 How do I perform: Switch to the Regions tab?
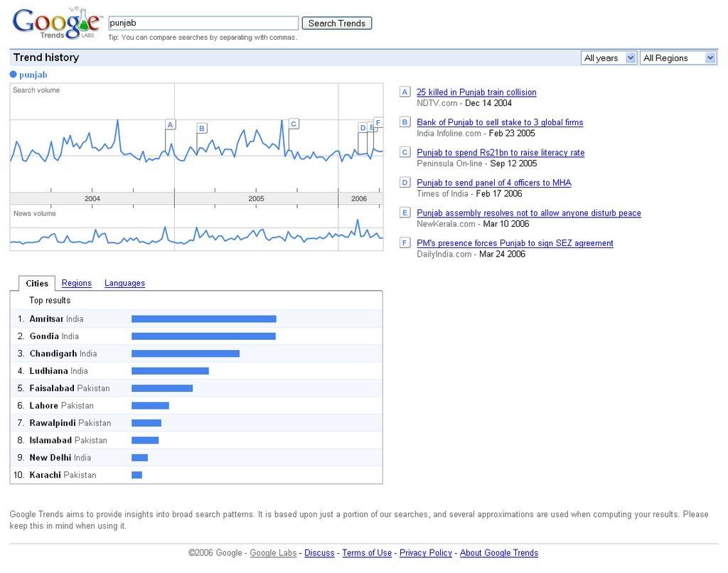pyautogui.click(x=77, y=283)
